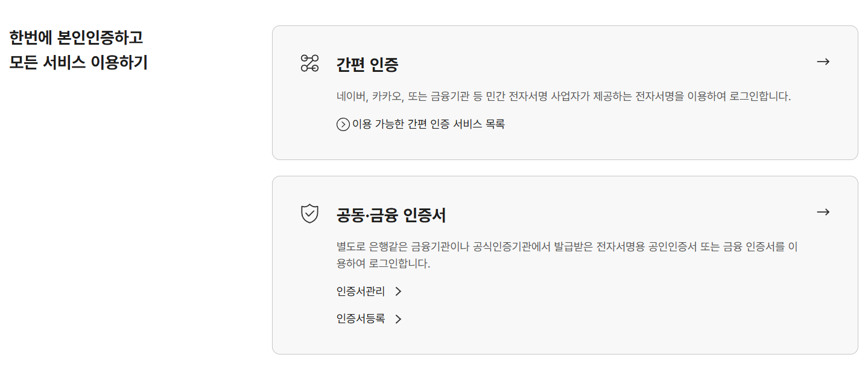Image resolution: width=868 pixels, height=366 pixels.
Task: Click the chevron beside 인증서관리
Action: [x=398, y=291]
